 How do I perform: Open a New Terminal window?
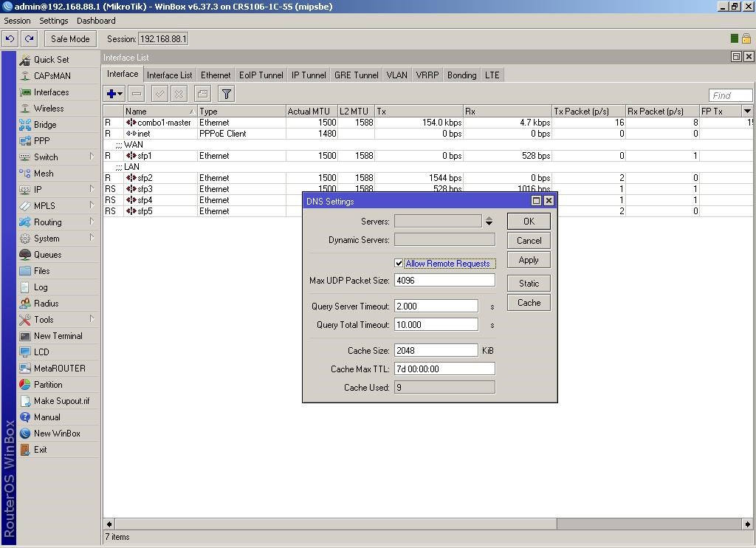pyautogui.click(x=59, y=335)
